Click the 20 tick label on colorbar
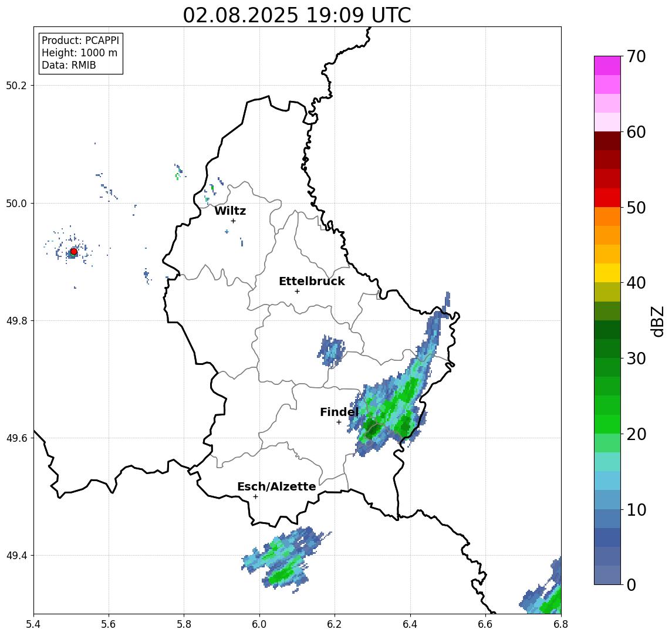The width and height of the screenshot is (672, 636). (636, 434)
